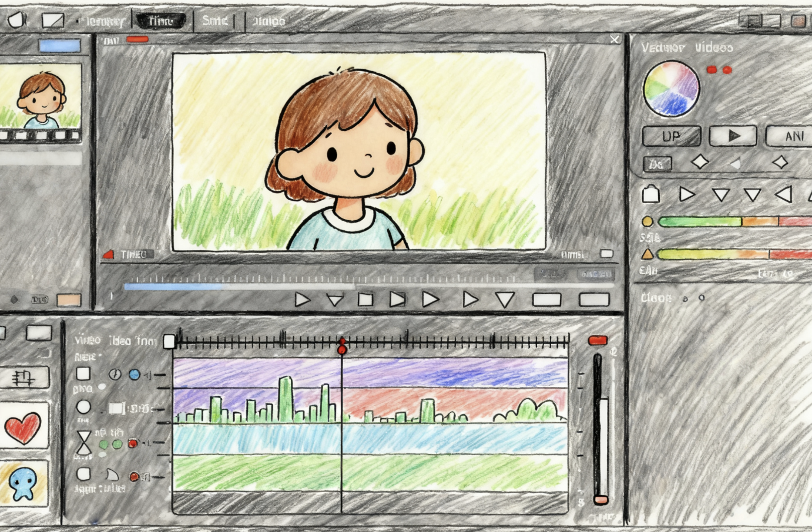This screenshot has width=812, height=532.
Task: Select the red heart sticker thumbnail
Action: 23,427
